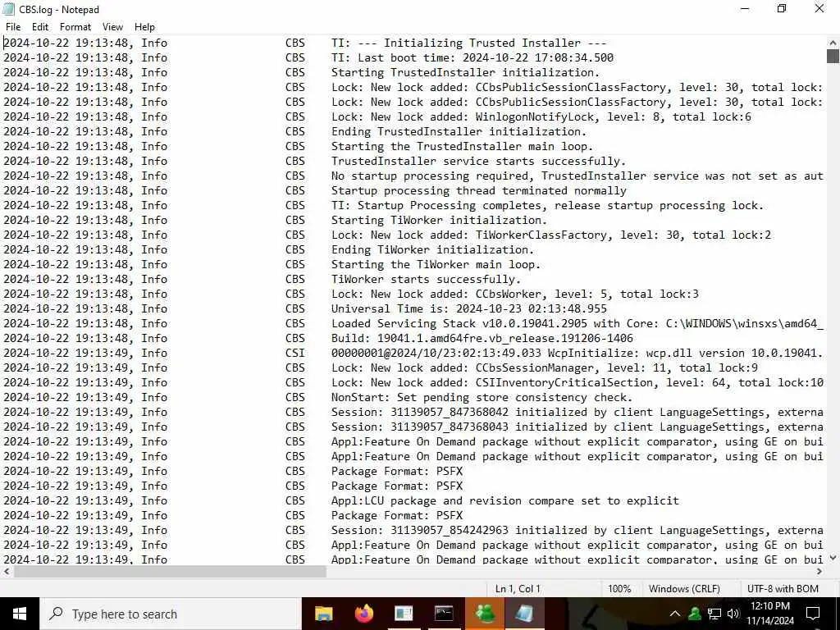Click the Windows Start button
Image resolution: width=840 pixels, height=630 pixels.
(20, 614)
